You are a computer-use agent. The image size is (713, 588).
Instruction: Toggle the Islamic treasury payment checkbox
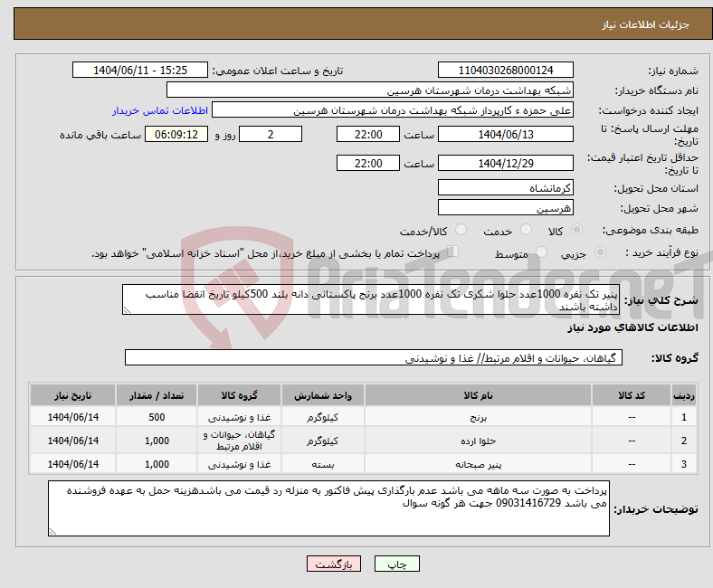[x=454, y=252]
